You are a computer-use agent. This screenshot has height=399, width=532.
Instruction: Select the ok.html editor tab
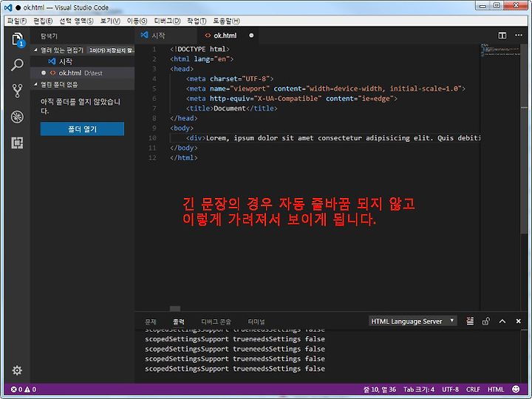[x=228, y=35]
